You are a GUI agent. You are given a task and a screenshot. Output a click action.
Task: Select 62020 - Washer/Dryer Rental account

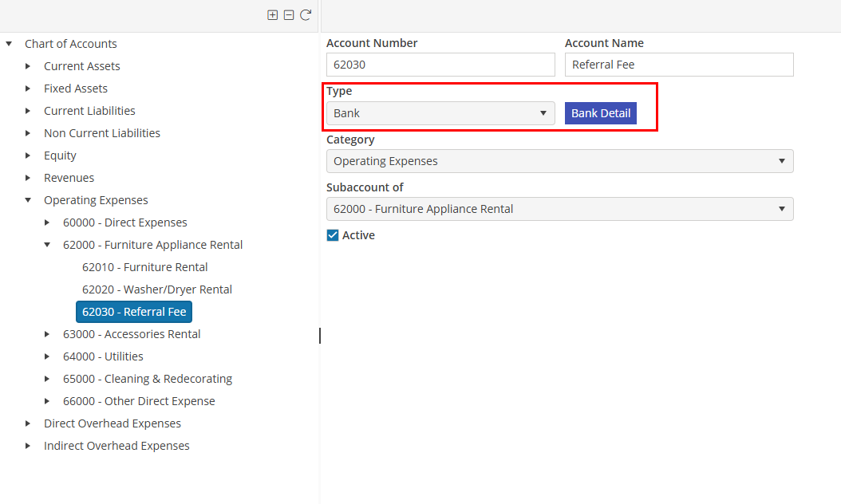[x=156, y=289]
